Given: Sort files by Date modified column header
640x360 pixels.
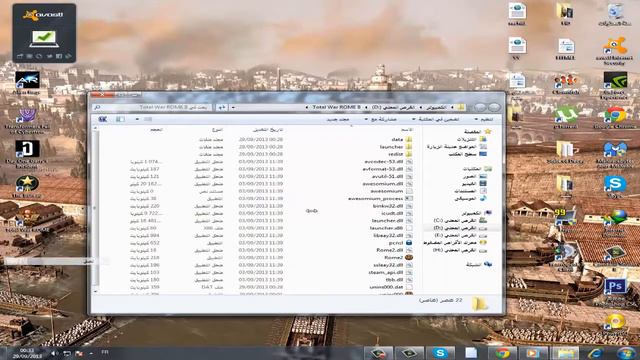Looking at the screenshot, I should [267, 129].
